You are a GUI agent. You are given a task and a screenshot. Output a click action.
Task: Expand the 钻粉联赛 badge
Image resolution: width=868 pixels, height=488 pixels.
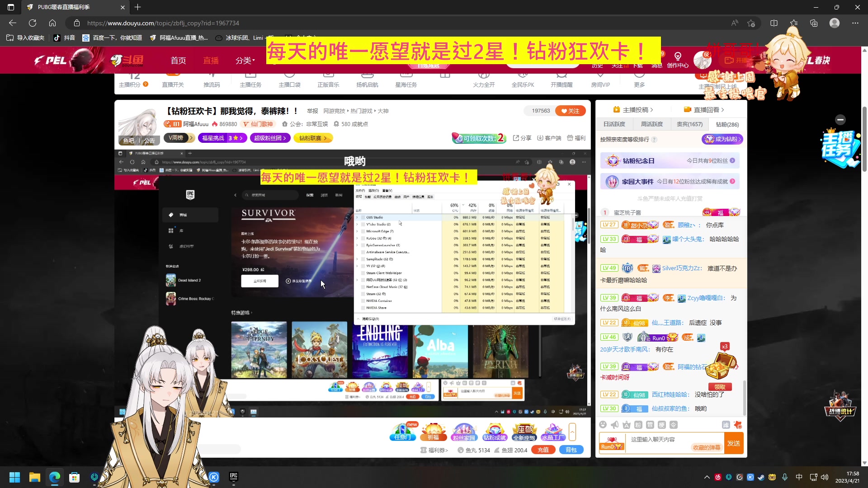[x=313, y=138]
